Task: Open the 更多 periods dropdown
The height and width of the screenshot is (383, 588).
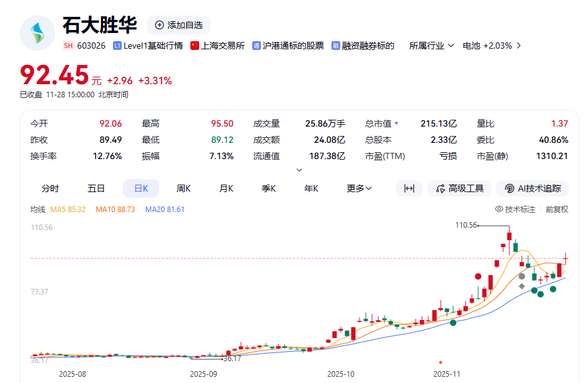Action: [360, 188]
